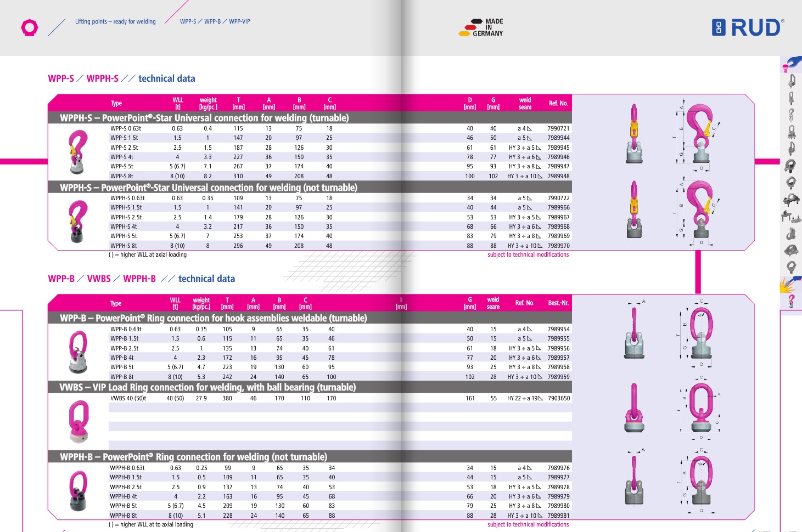
Task: Select the WPP-B 8t row label
Action: point(122,377)
